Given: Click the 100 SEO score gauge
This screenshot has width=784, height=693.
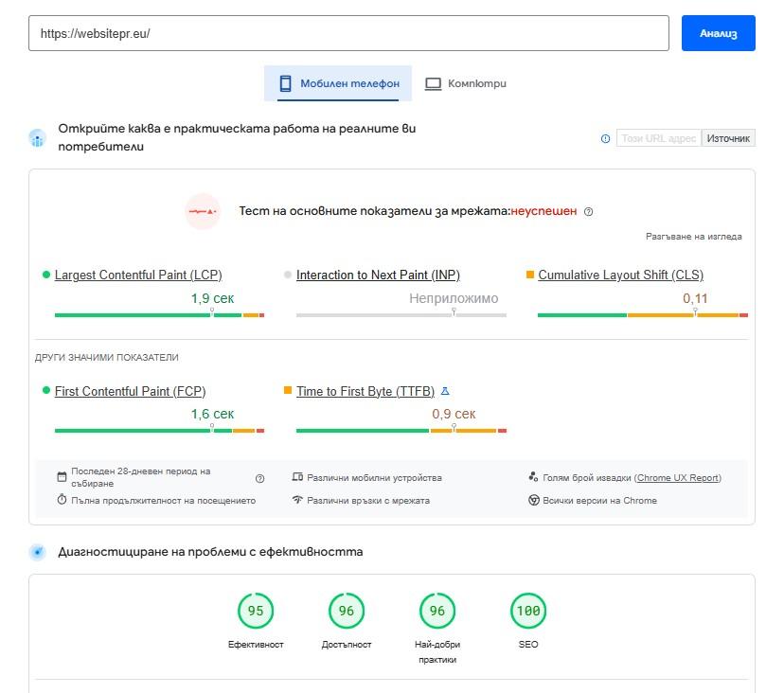Looking at the screenshot, I should (x=528, y=611).
